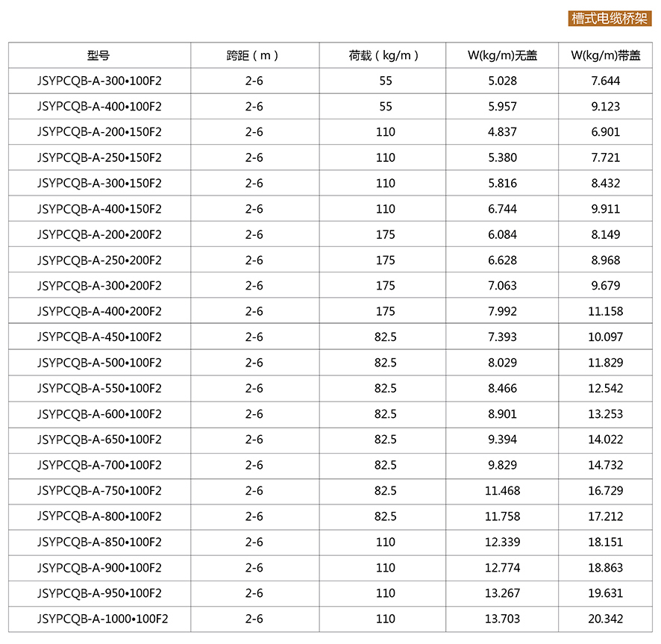661x644 pixels.
Task: Click the W(kg/m)带盖 column header
Action: (605, 55)
